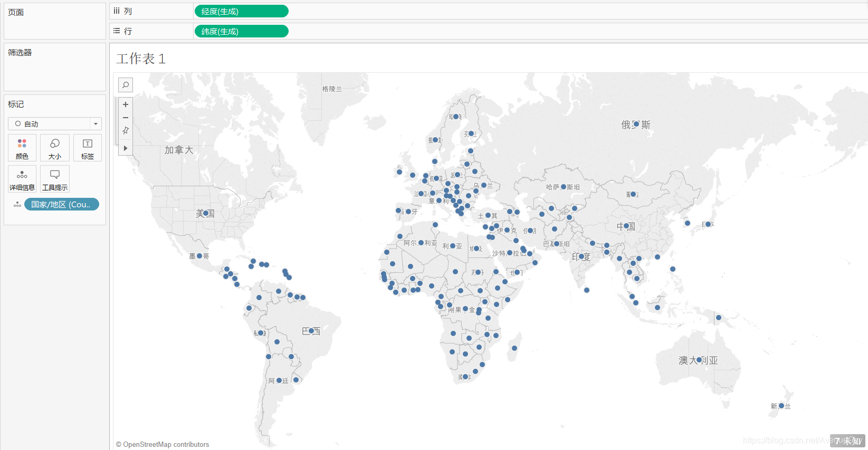Select the data point on 印度
The width and height of the screenshot is (868, 450).
581,256
